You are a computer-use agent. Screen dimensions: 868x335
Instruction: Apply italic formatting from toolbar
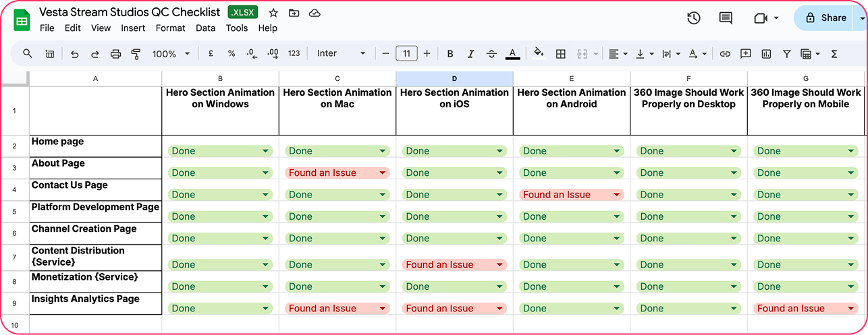click(x=470, y=54)
